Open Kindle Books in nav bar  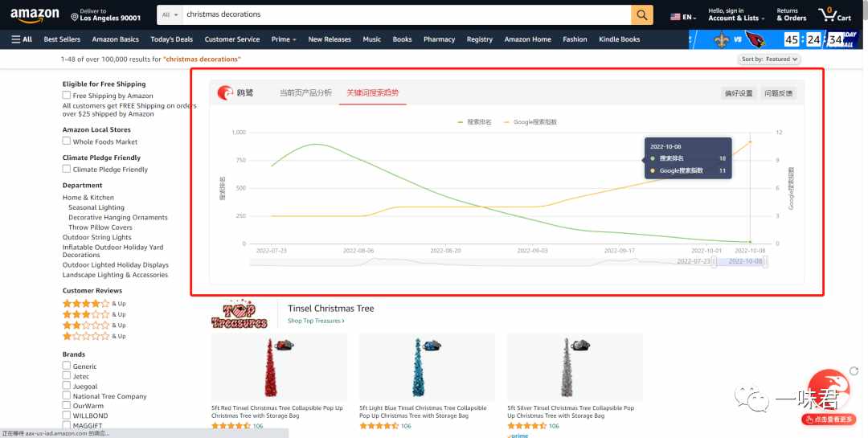620,39
